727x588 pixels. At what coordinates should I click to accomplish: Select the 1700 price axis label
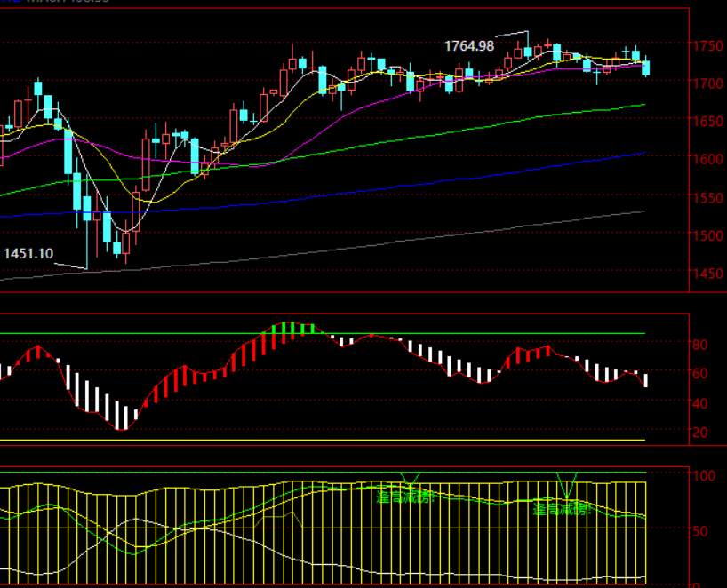[707, 83]
